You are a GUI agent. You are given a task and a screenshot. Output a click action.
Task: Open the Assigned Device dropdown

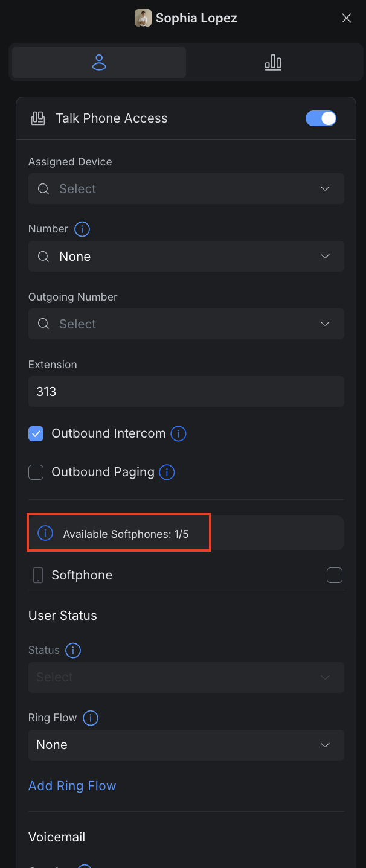(325, 188)
